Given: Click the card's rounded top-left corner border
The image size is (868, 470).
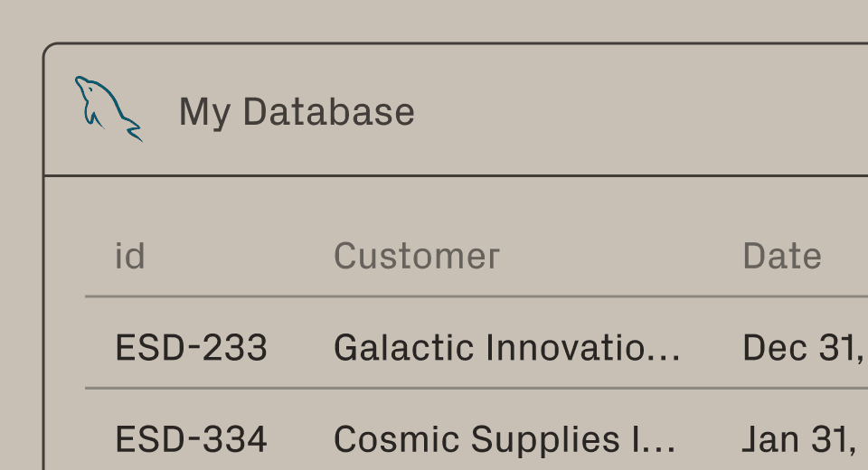Looking at the screenshot, I should point(48,48).
